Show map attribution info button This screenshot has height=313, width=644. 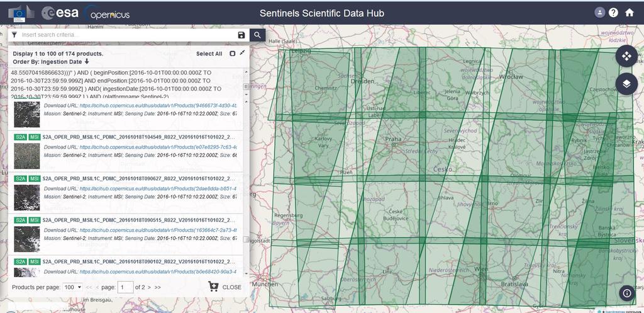tap(627, 293)
